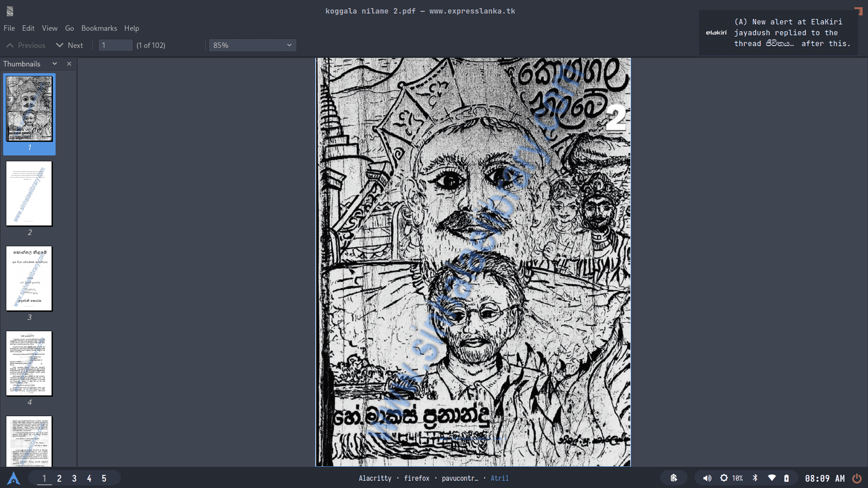Open the Bluetooth tray icon
The width and height of the screenshot is (868, 488).
pyautogui.click(x=755, y=478)
